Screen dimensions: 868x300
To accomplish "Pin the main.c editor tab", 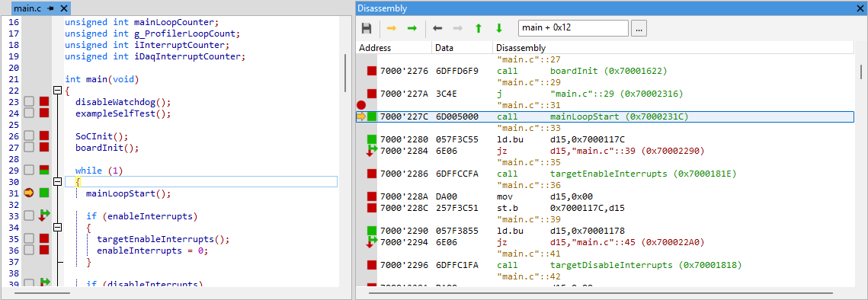I will (50, 8).
